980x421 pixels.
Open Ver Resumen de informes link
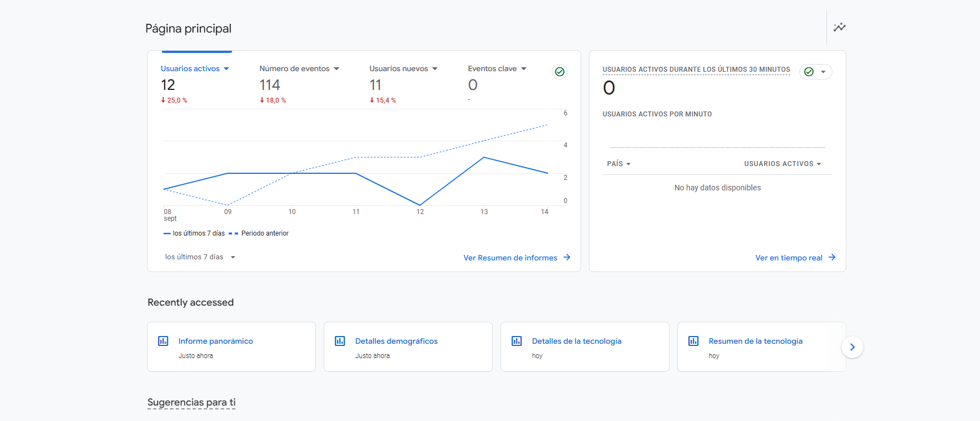tap(510, 258)
